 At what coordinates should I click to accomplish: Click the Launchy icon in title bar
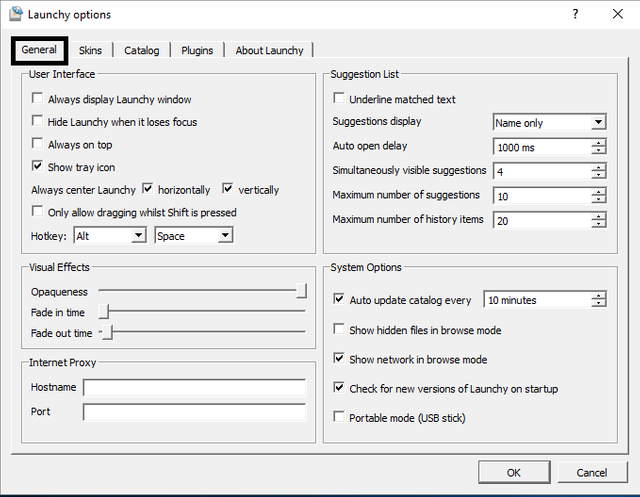[x=16, y=14]
